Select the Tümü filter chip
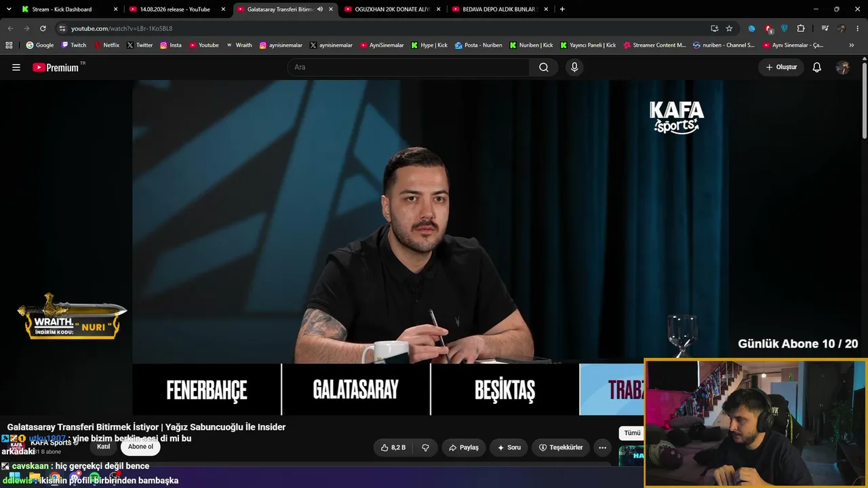Image resolution: width=868 pixels, height=488 pixels. (x=632, y=433)
